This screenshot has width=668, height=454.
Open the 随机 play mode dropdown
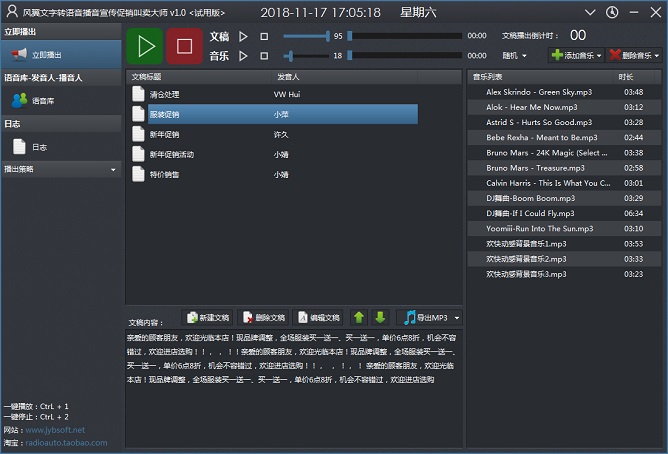(x=514, y=55)
